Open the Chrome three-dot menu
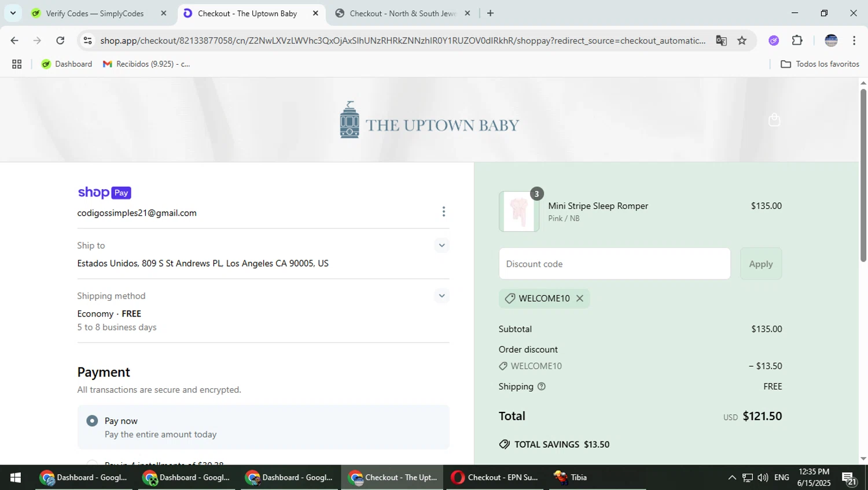This screenshot has width=868, height=490. coord(854,40)
